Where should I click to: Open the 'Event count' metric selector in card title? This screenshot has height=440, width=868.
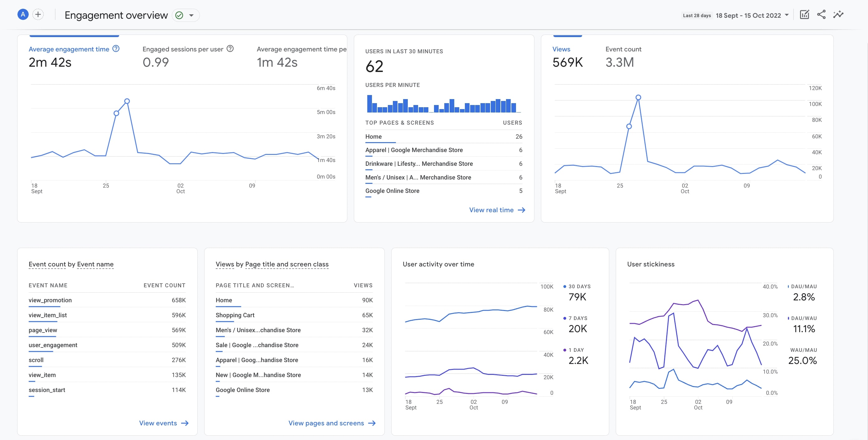47,264
